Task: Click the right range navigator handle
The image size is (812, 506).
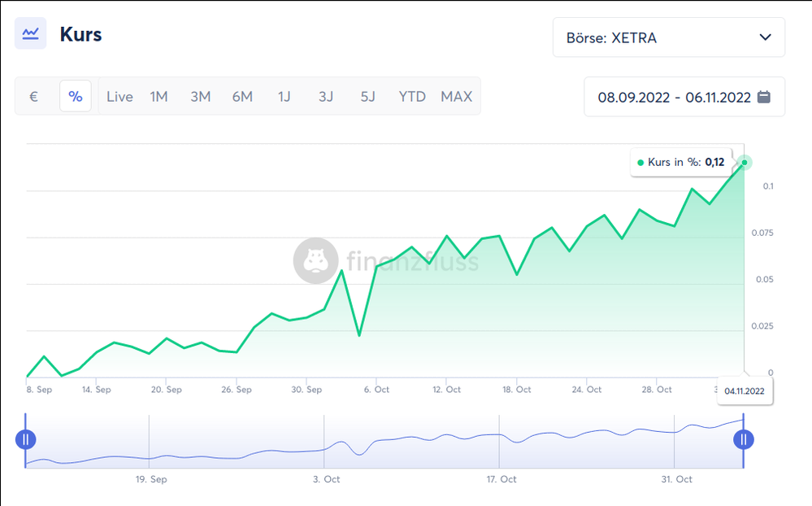Action: pos(743,440)
